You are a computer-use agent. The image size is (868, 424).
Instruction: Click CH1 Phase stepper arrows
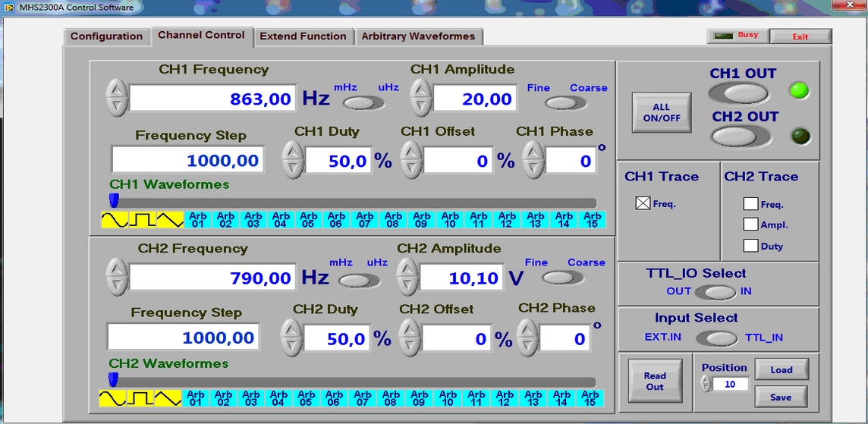pyautogui.click(x=533, y=159)
